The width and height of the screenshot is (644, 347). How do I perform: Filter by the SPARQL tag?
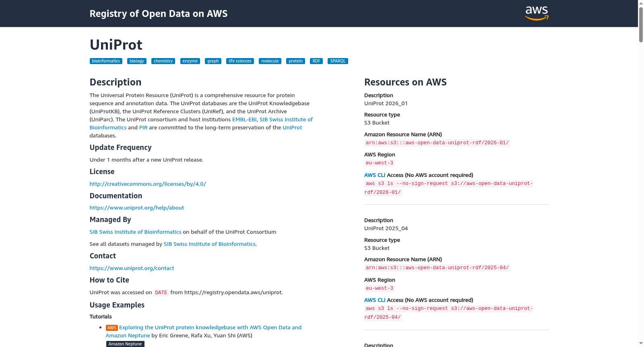338,61
